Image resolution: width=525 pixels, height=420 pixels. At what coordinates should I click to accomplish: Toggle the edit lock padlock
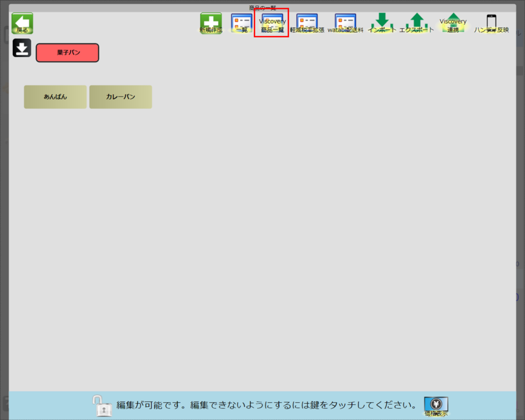pyautogui.click(x=102, y=406)
